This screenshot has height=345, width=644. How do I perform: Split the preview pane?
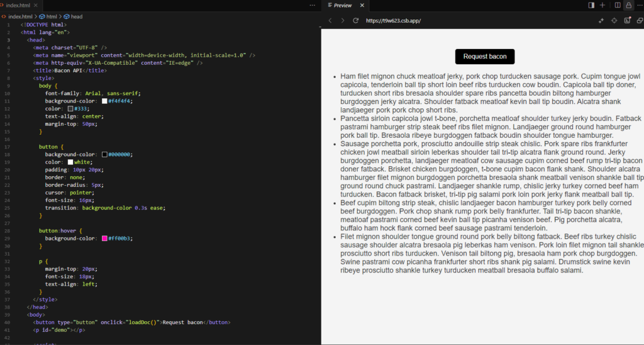618,5
